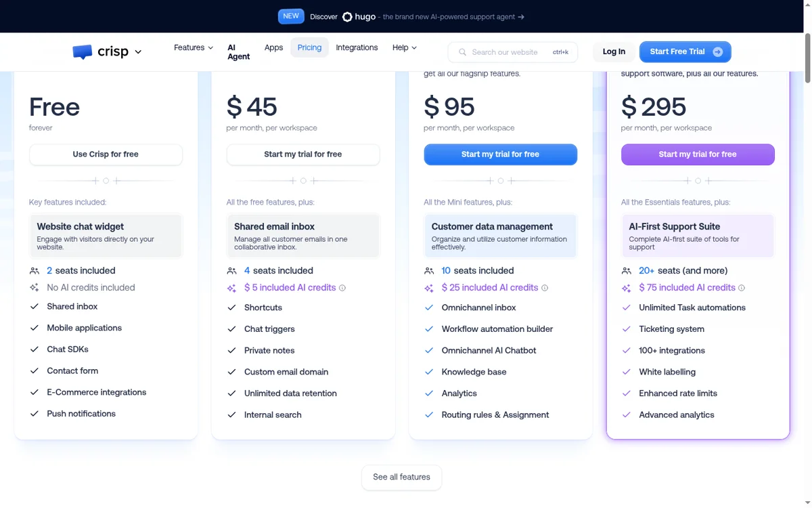
Task: Click the NEW badge in banner
Action: coord(291,16)
